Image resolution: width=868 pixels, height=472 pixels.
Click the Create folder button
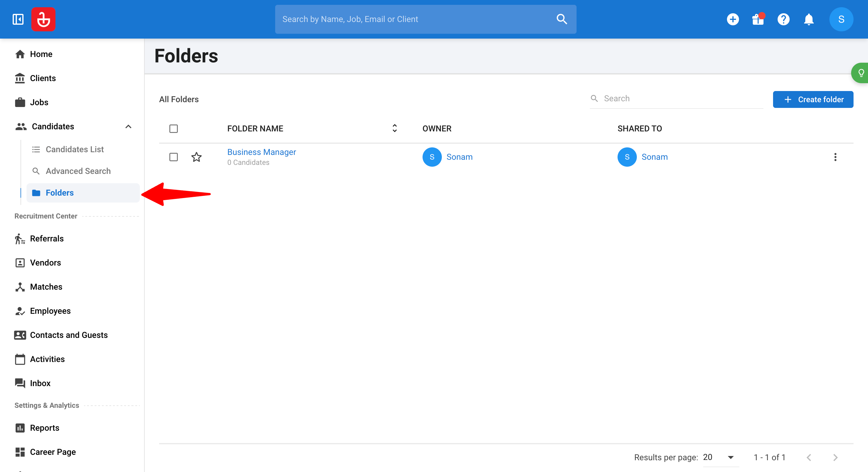tap(813, 99)
